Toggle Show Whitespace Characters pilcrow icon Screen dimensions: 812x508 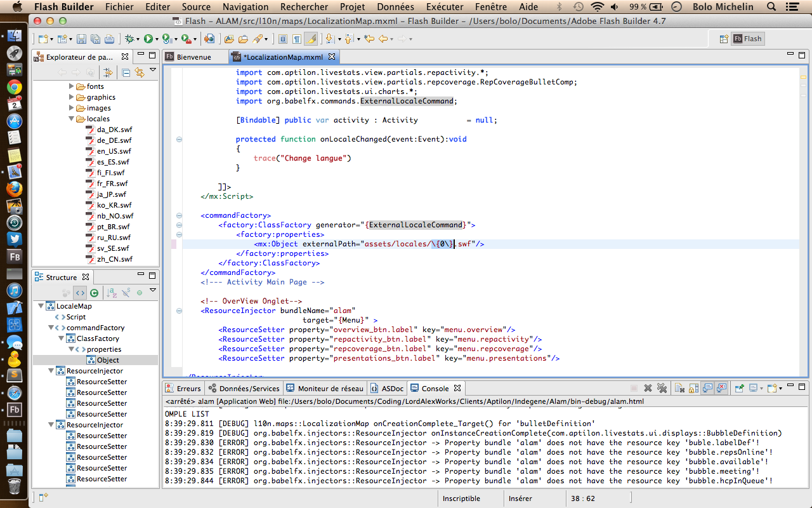297,39
